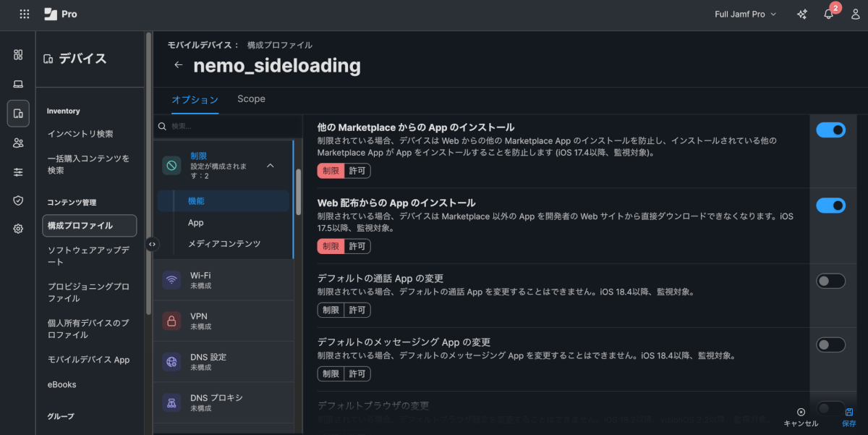
Task: Open 一括購入コンテンツを検索 in sidebar
Action: pyautogui.click(x=90, y=164)
